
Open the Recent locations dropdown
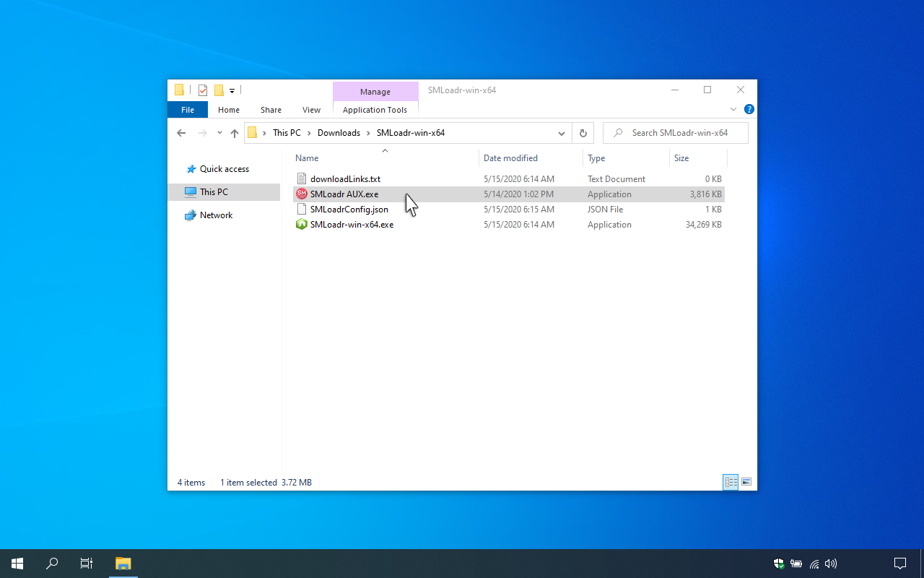tap(219, 133)
